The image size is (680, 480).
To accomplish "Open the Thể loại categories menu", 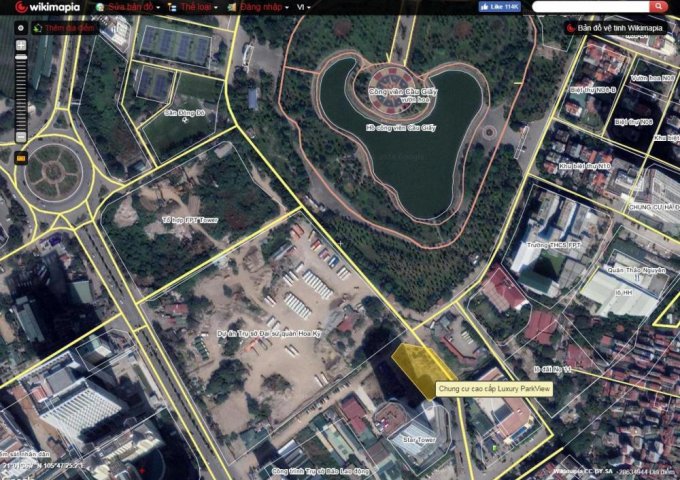I will point(199,7).
